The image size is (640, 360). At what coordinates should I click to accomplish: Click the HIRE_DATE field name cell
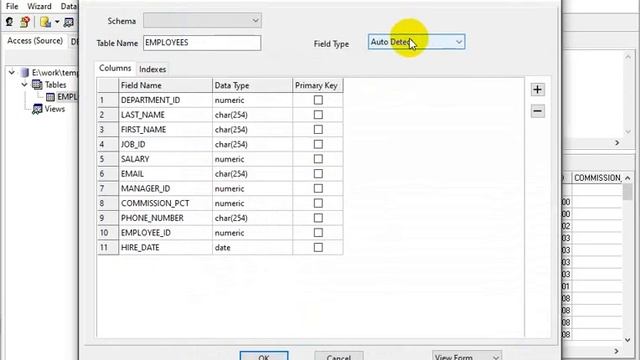(165, 247)
